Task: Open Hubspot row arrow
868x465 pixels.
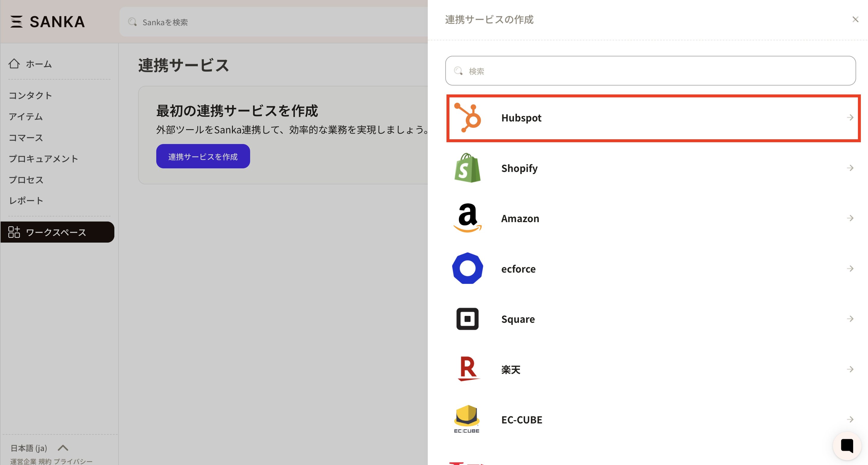Action: tap(850, 118)
